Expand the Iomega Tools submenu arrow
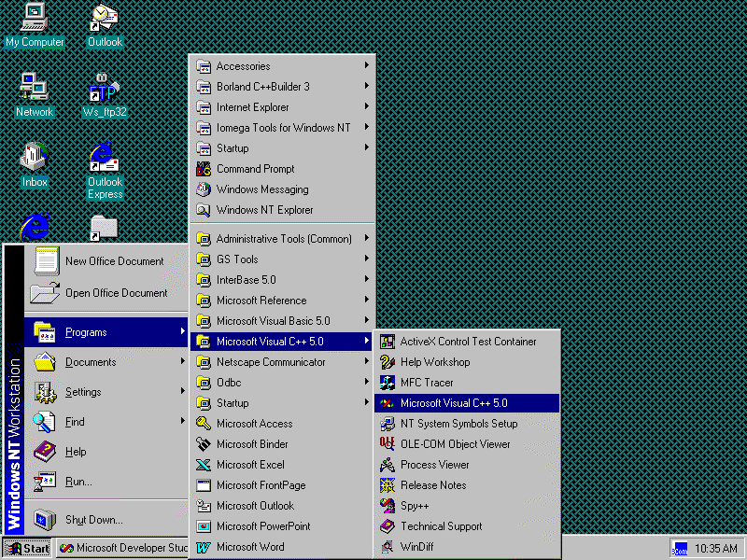Screen dimensions: 747x560 coord(366,127)
